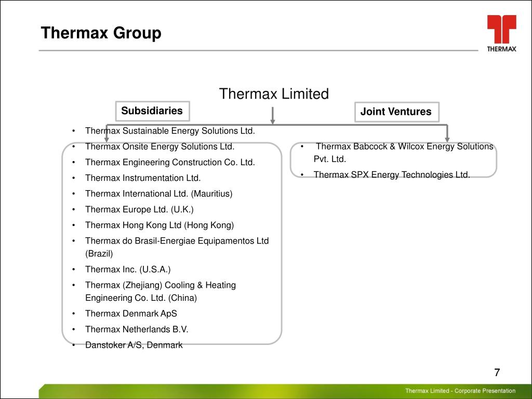532x399 pixels.
Task: Select Thermax Engineering Construction Co. Ltd.
Action: coord(170,162)
